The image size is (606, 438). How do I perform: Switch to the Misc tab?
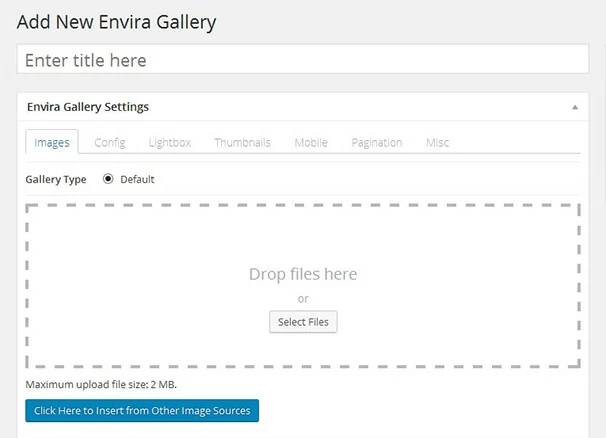pos(437,143)
